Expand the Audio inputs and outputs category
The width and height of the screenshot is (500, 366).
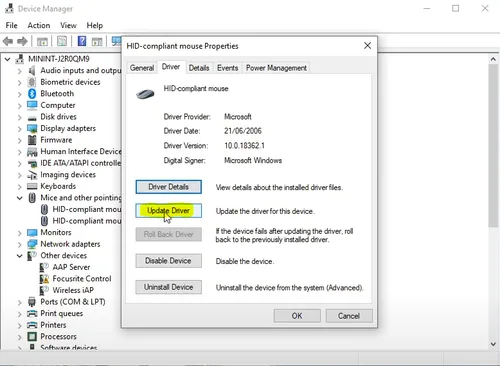pyautogui.click(x=19, y=71)
